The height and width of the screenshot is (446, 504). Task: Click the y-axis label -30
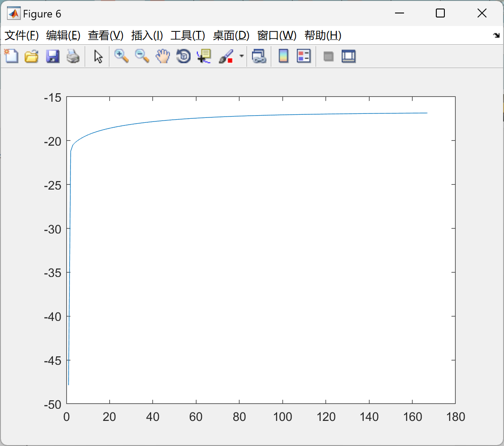coord(52,229)
